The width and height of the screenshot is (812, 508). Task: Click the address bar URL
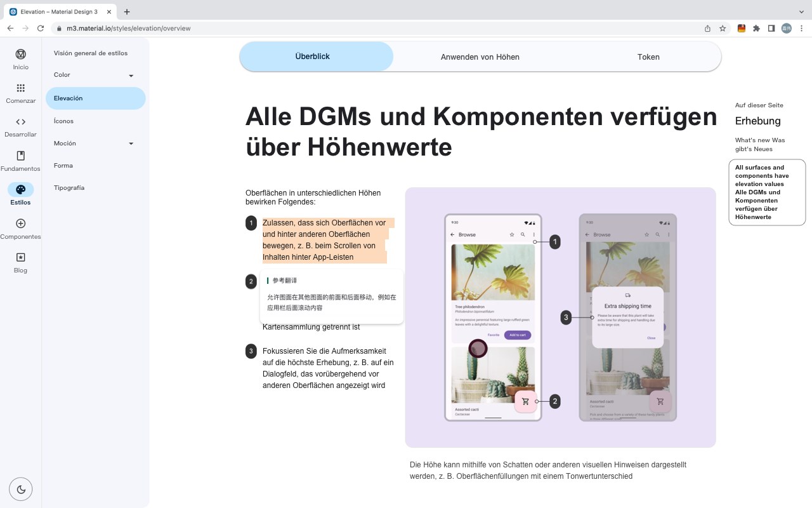[128, 28]
